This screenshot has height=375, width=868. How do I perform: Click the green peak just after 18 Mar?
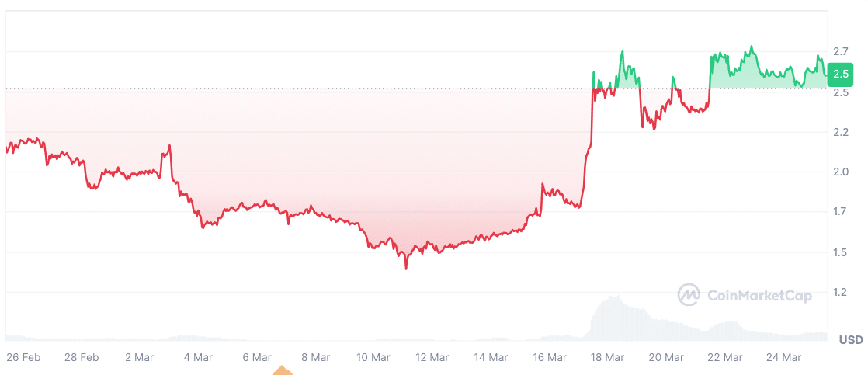(x=623, y=53)
